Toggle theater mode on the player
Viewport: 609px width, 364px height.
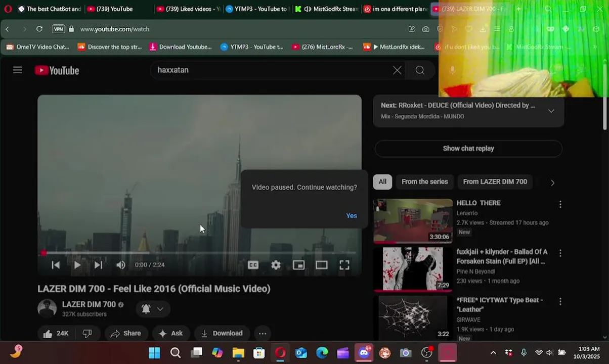click(x=321, y=265)
